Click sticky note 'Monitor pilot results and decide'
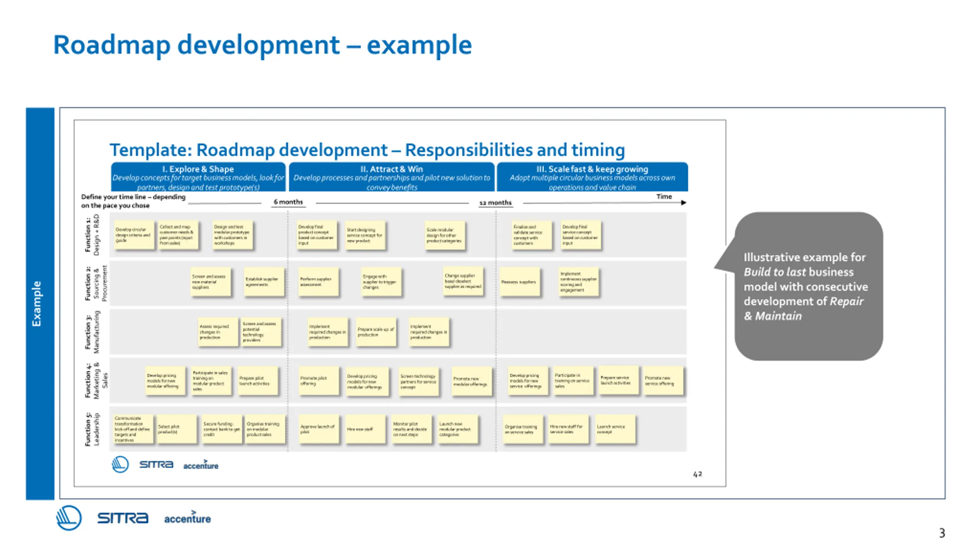The width and height of the screenshot is (980, 551). click(412, 429)
